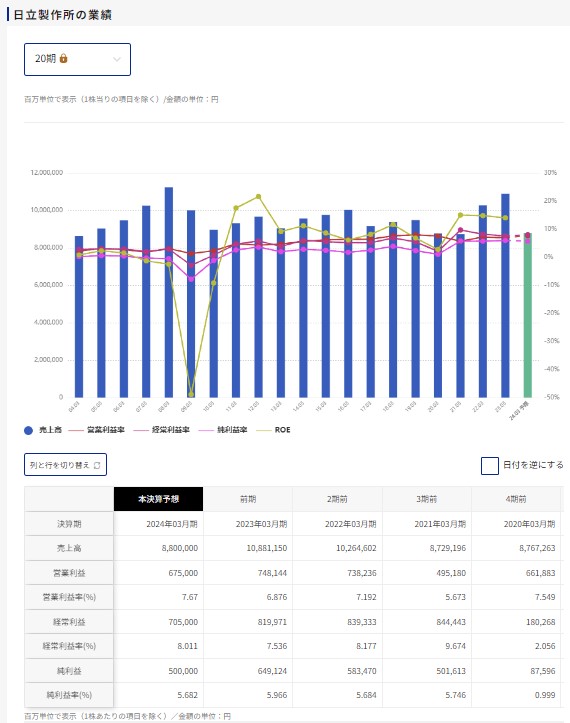The image size is (570, 723).
Task: Click the lock icon beside 20期
Action: pos(64,59)
